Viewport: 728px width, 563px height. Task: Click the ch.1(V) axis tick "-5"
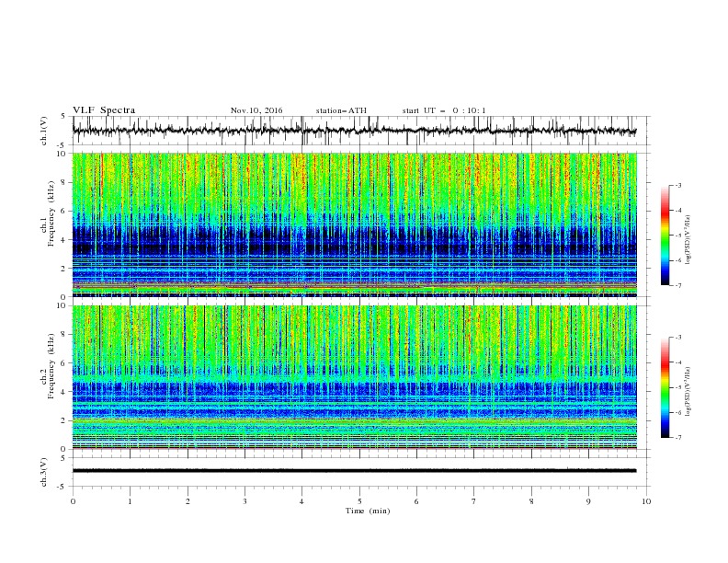pyautogui.click(x=62, y=145)
